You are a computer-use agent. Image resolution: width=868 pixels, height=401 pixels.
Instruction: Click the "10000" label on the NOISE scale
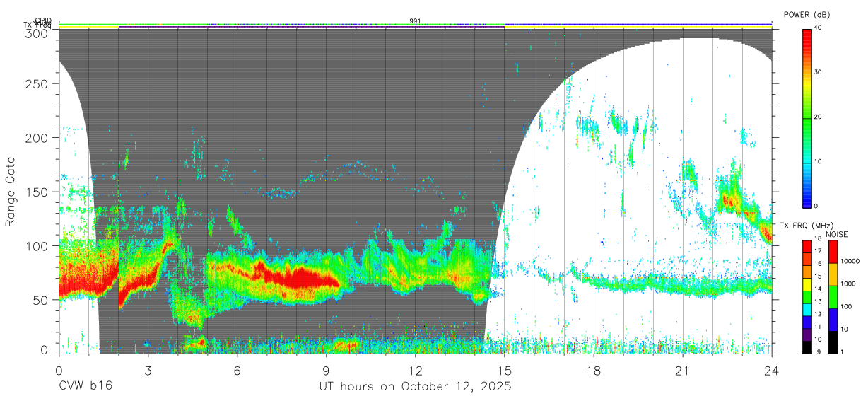tap(850, 261)
